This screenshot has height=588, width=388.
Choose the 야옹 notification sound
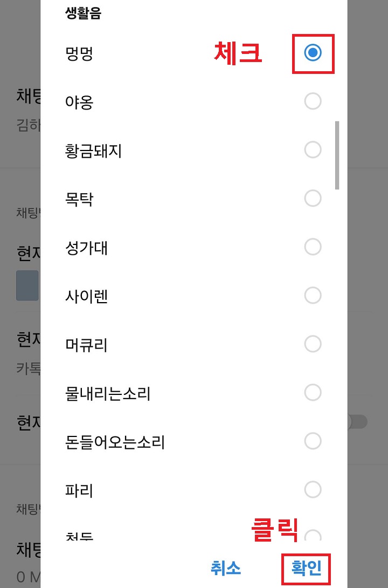[313, 101]
